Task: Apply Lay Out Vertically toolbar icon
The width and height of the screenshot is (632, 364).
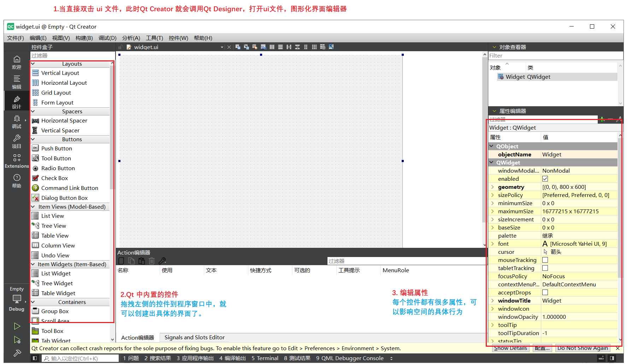Action: [280, 47]
